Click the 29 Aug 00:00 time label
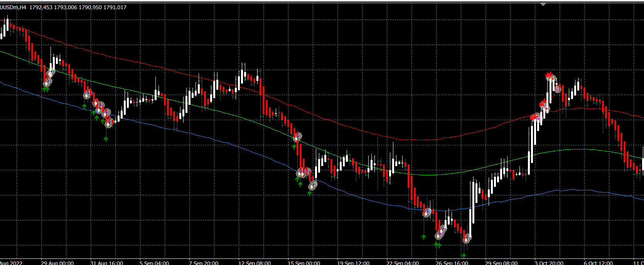644x265 pixels. tap(57, 263)
